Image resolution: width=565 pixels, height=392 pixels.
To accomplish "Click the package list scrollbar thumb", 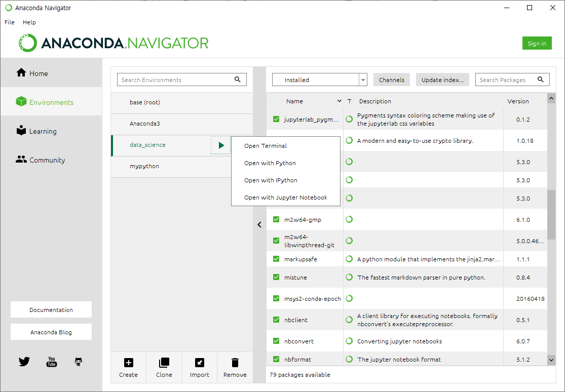I will click(x=551, y=215).
